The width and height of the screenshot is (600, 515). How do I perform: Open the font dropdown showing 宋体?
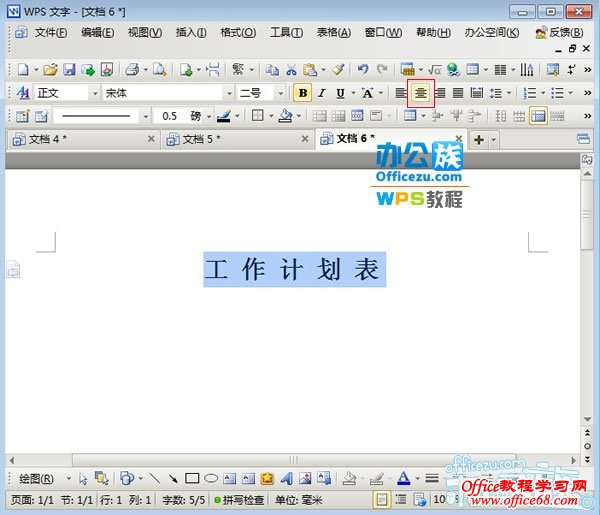pos(229,93)
